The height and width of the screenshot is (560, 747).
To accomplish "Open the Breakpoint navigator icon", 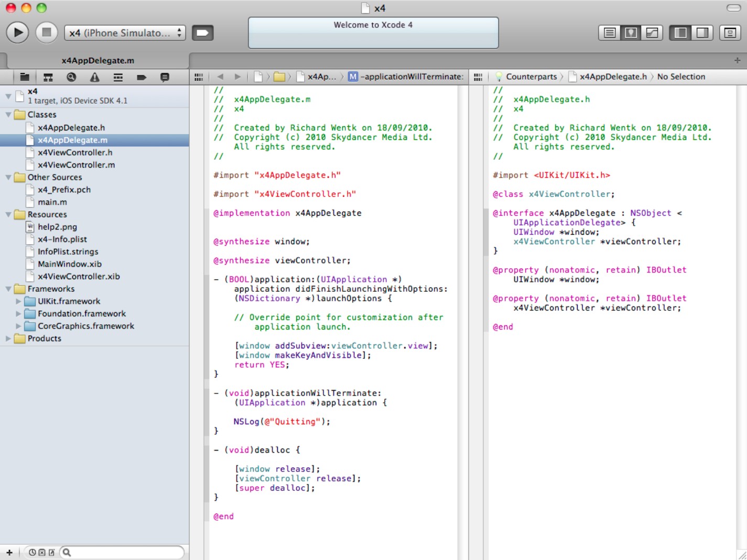I will 142,77.
